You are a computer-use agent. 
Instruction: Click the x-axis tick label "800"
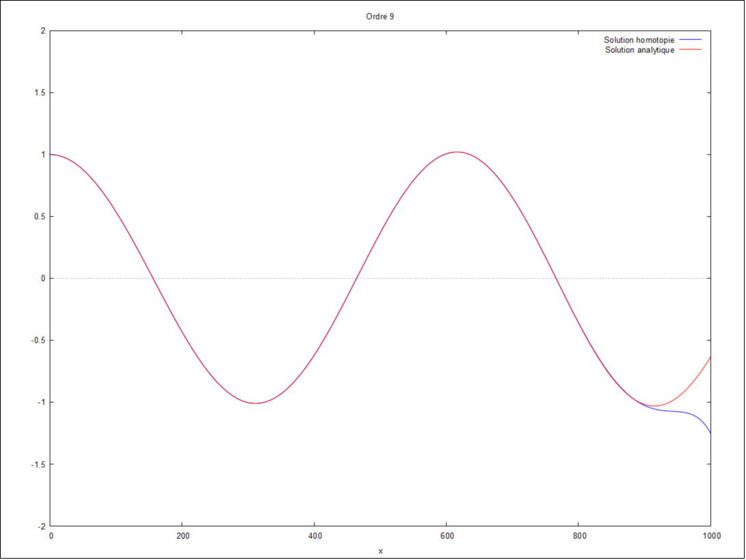click(x=579, y=536)
